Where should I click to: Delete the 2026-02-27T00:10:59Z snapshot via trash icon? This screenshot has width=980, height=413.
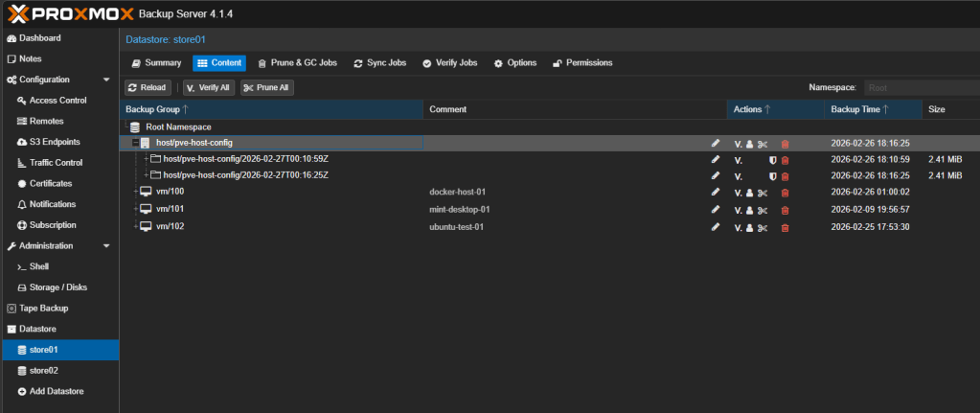pos(786,160)
